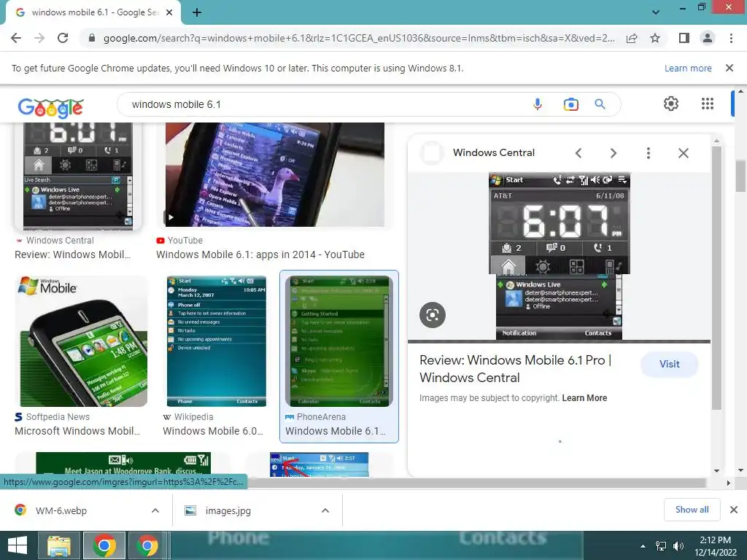
Task: Show hidden system tray icons
Action: tap(643, 546)
